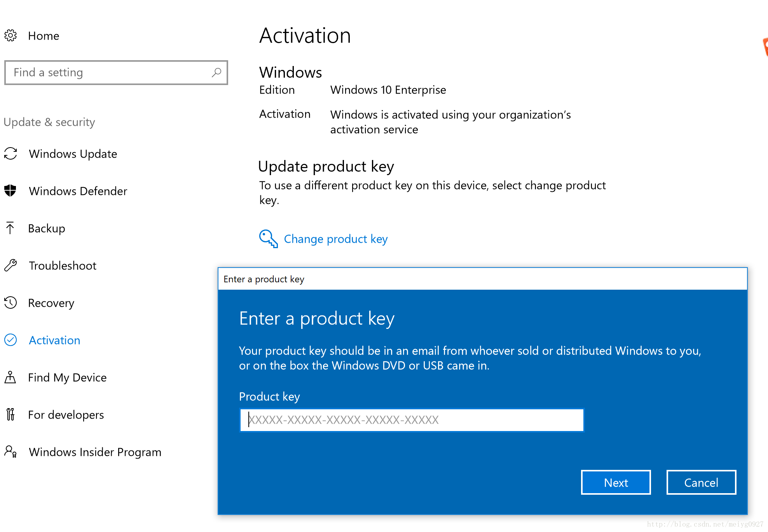This screenshot has width=768, height=532.
Task: Click the Home gear icon
Action: (10, 36)
